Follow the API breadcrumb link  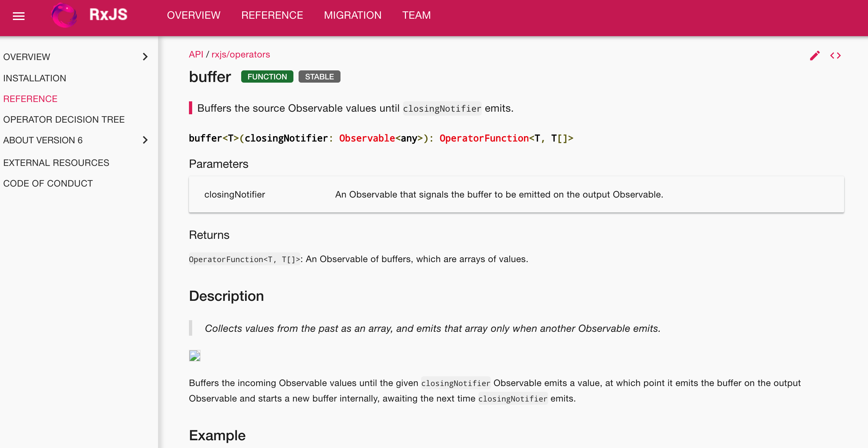[x=196, y=54]
